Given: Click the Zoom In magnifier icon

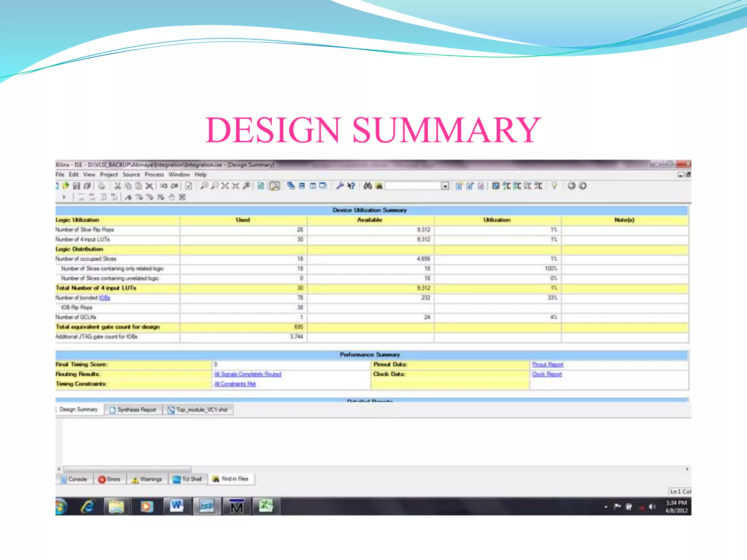Looking at the screenshot, I should 204,186.
